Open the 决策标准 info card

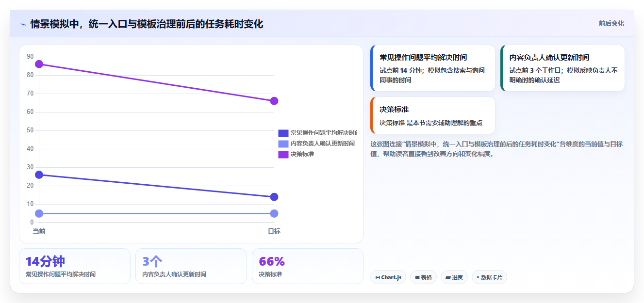point(432,115)
